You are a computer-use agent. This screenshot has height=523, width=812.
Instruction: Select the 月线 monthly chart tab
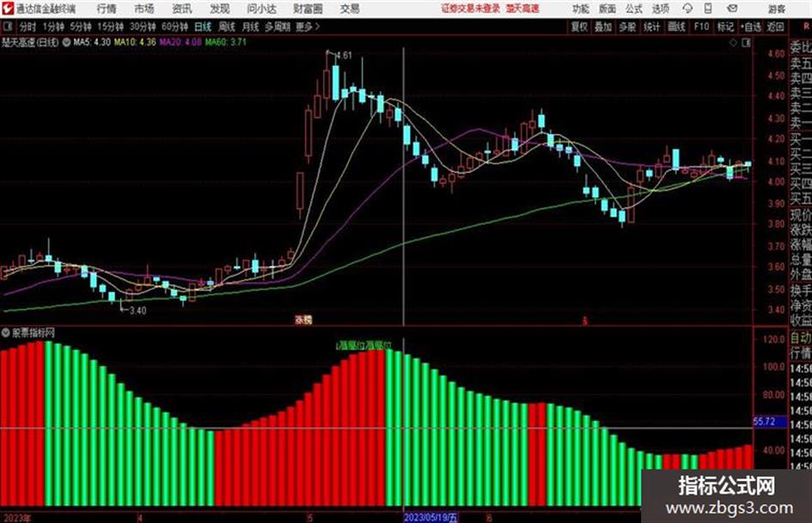[251, 27]
